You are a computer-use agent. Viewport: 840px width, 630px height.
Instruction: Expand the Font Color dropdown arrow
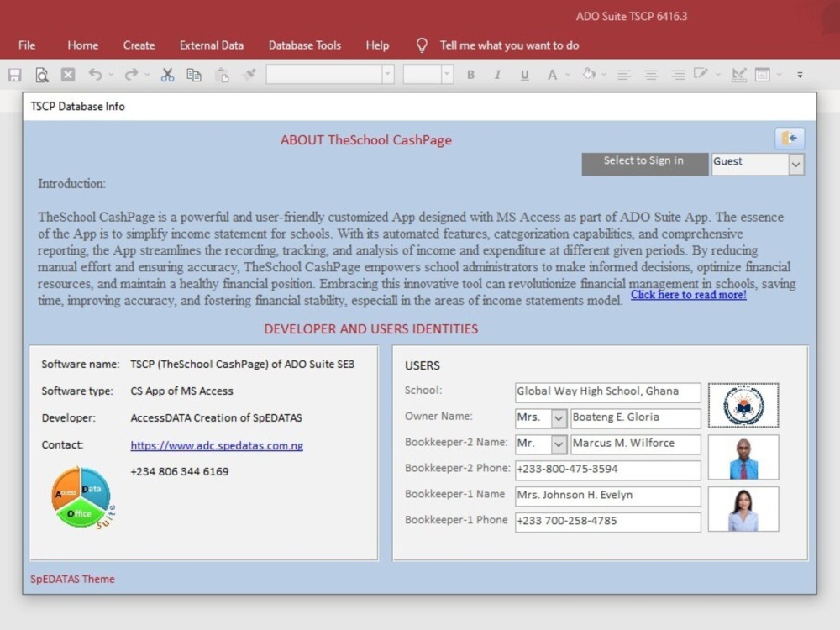[568, 75]
